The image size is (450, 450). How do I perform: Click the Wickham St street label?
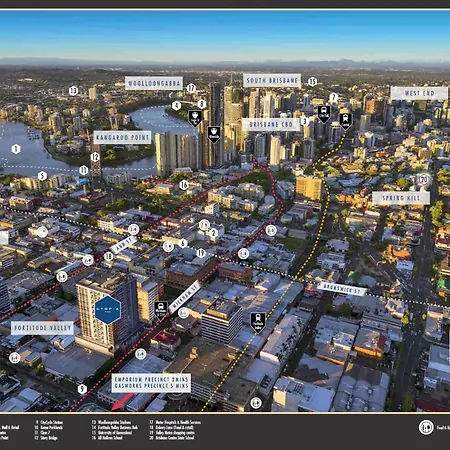point(185,297)
